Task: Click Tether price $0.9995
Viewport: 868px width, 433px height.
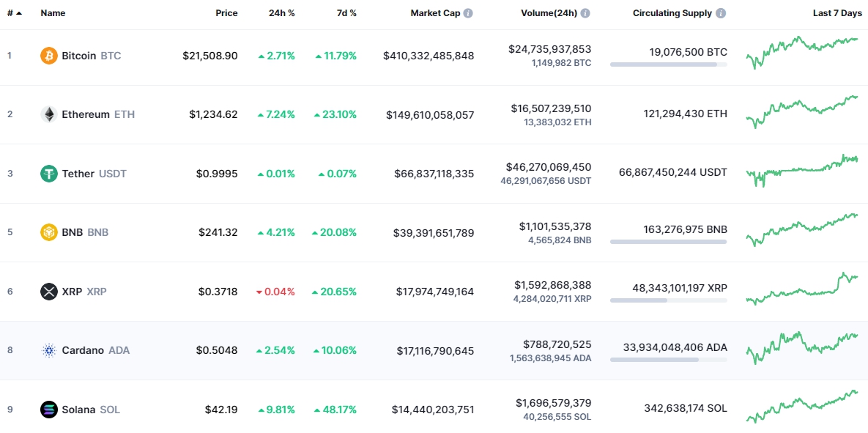Action: coord(217,174)
